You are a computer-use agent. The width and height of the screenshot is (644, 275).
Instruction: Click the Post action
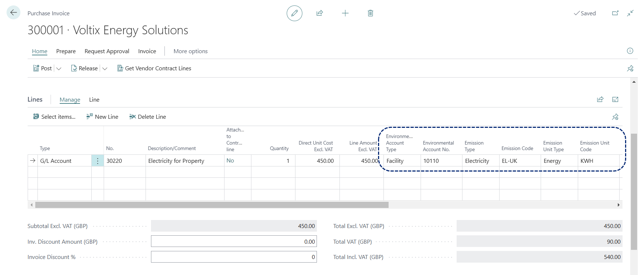pos(43,68)
